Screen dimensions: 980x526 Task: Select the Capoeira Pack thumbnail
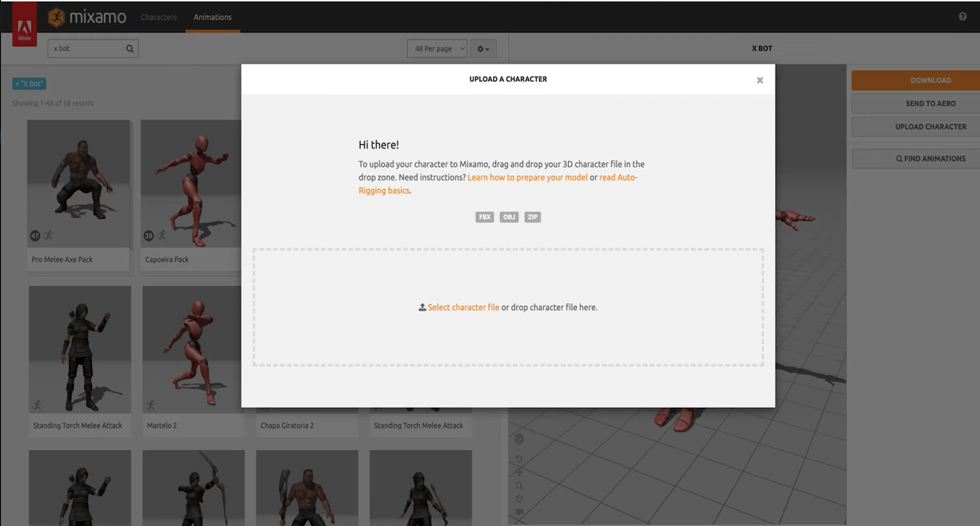tap(191, 183)
